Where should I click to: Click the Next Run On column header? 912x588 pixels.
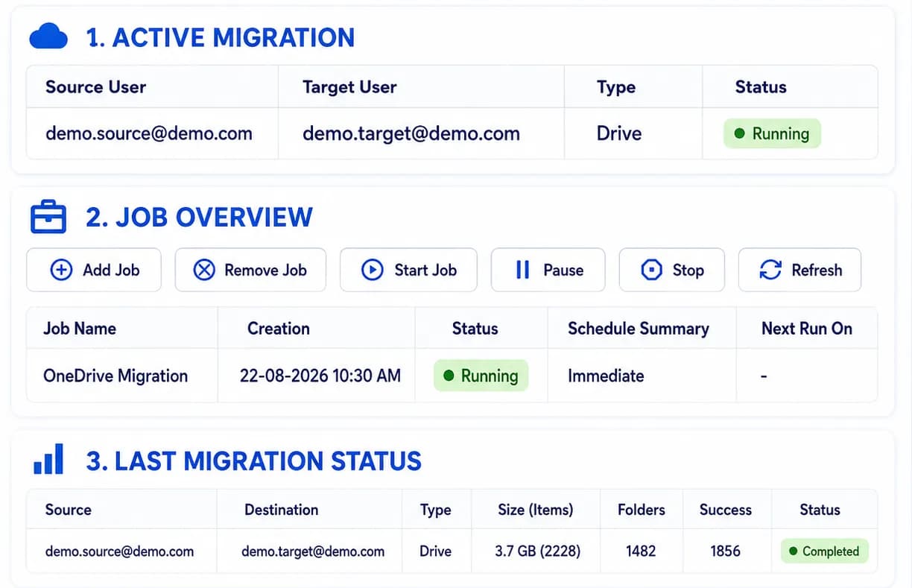tap(807, 328)
